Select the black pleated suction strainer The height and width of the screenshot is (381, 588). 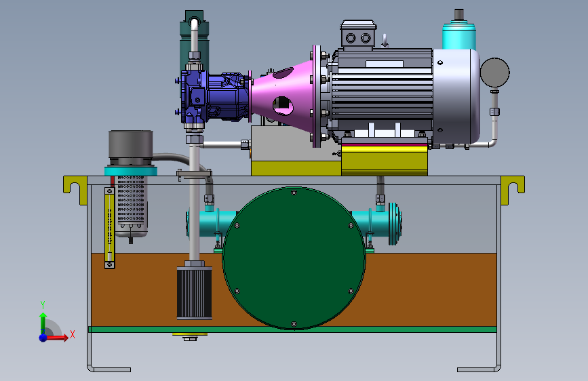click(194, 293)
